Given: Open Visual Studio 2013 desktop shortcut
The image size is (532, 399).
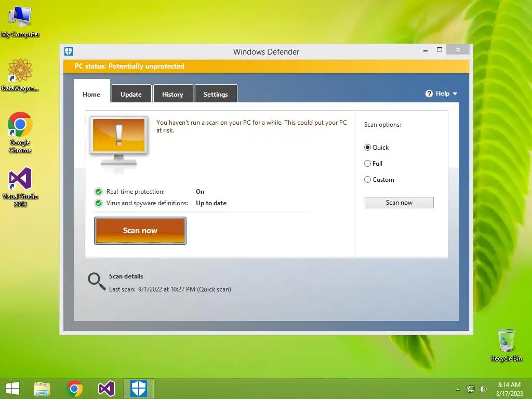Looking at the screenshot, I should point(20,187).
